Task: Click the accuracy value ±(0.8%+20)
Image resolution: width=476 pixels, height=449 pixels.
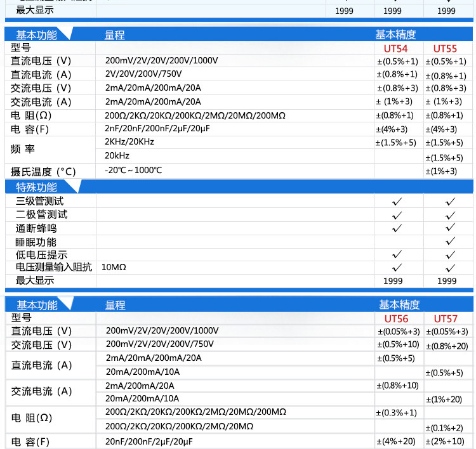Action: [447, 346]
